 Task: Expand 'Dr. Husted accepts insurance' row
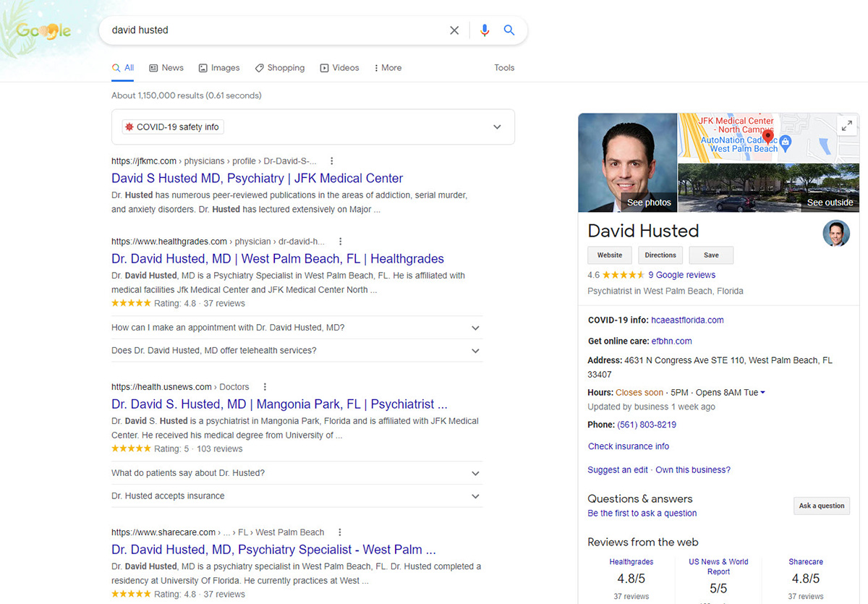click(297, 496)
